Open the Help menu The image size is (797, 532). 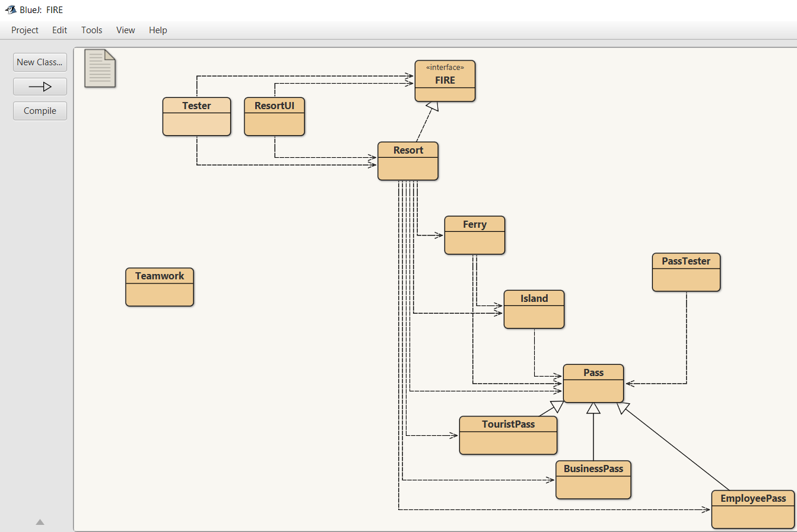(x=158, y=30)
